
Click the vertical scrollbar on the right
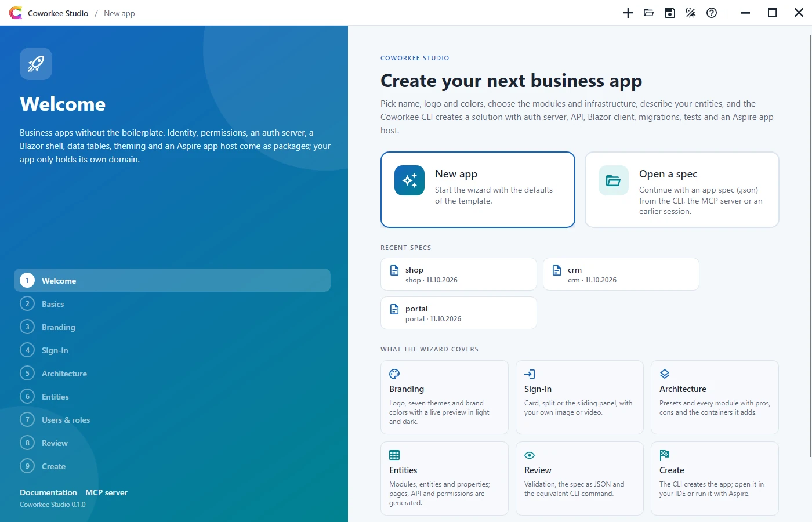tap(810, 246)
